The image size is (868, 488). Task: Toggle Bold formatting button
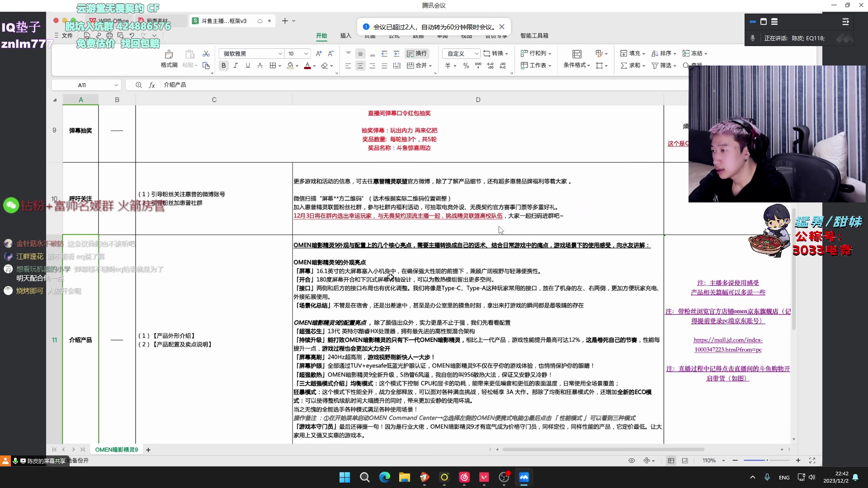tap(223, 66)
